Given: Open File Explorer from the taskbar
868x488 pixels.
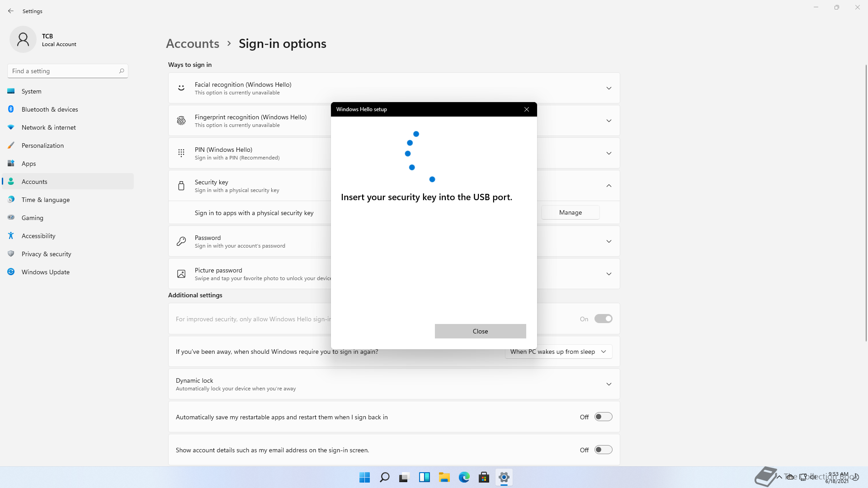Looking at the screenshot, I should pos(444,477).
